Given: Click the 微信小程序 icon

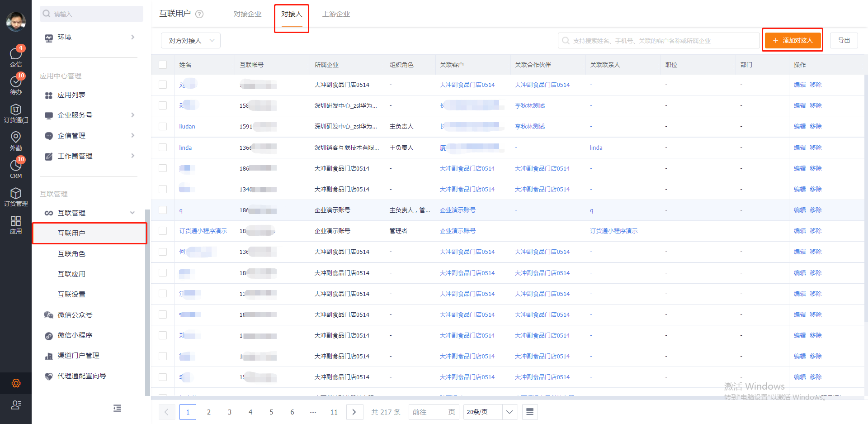Looking at the screenshot, I should point(49,336).
